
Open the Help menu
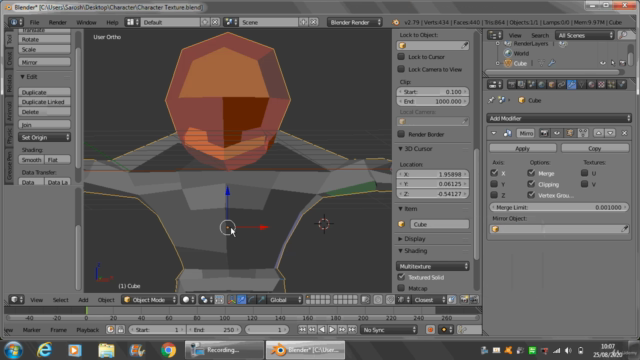tap(112, 22)
